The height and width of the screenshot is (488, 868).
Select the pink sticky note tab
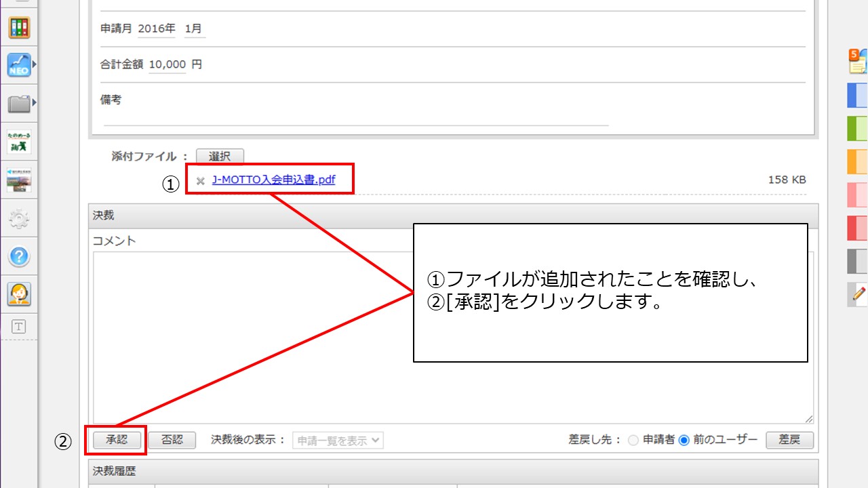click(858, 195)
